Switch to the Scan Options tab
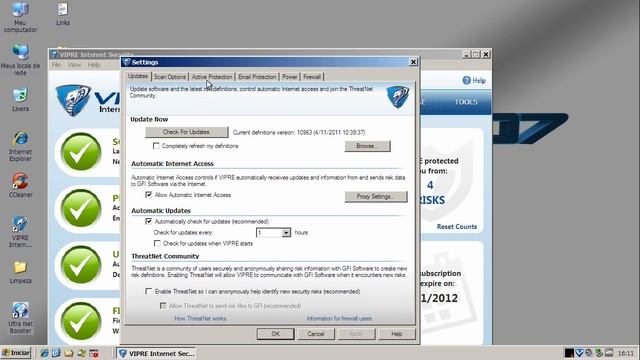The height and width of the screenshot is (360, 640). point(170,77)
